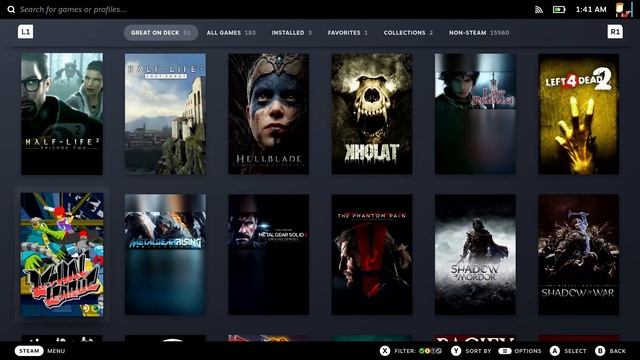This screenshot has height=360, width=640.
Task: Open Metal Gear Solid V Ground Zeroes cover
Action: (x=269, y=254)
